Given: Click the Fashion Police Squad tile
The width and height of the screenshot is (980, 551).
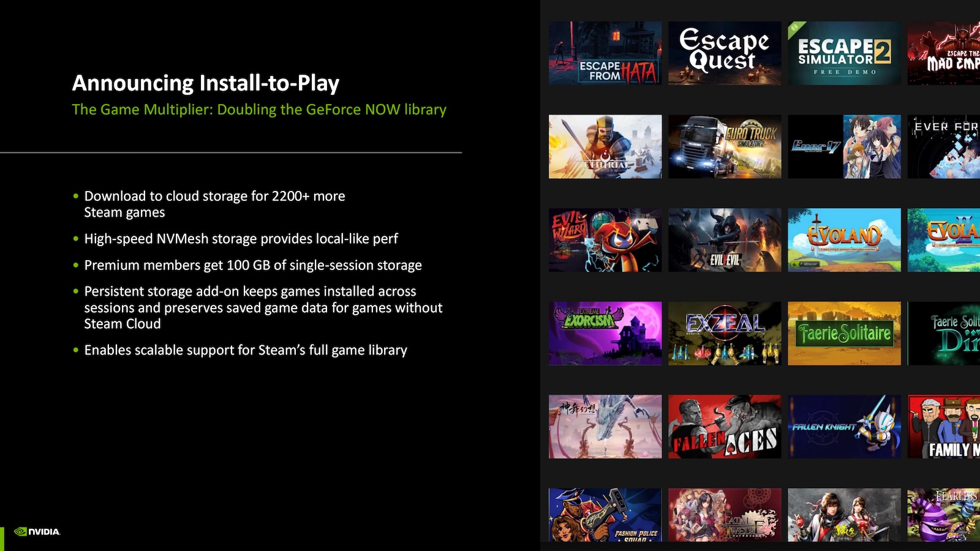Looking at the screenshot, I should tap(605, 517).
